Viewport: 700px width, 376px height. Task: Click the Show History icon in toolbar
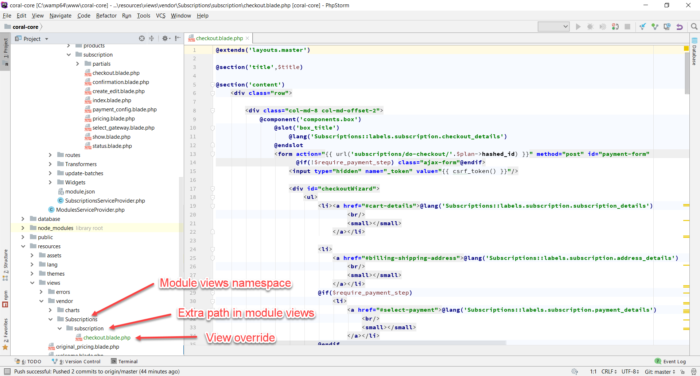667,27
